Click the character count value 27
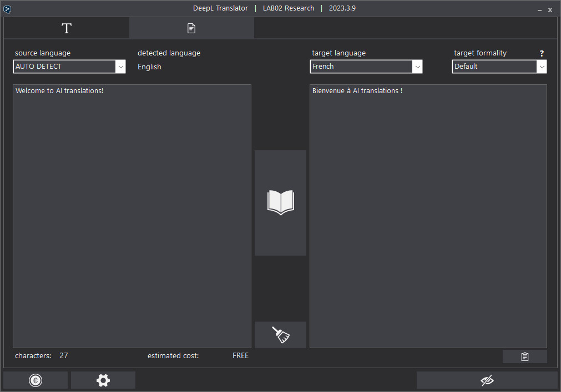Viewport: 561px width, 392px height. pos(64,355)
